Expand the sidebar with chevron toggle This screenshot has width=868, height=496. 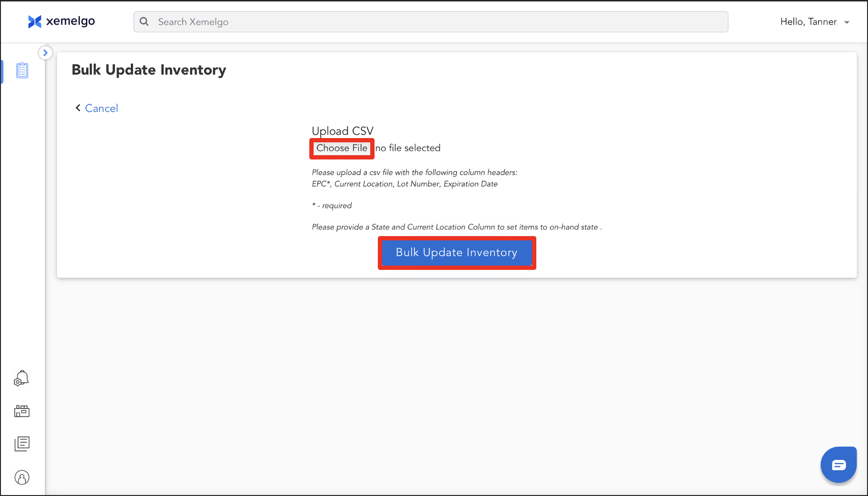pyautogui.click(x=45, y=52)
